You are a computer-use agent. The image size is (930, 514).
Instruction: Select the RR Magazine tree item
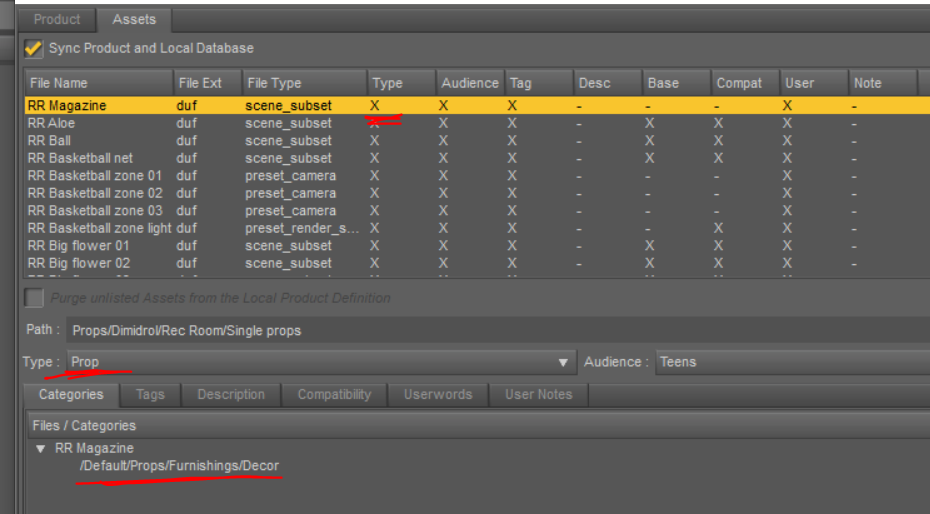94,448
